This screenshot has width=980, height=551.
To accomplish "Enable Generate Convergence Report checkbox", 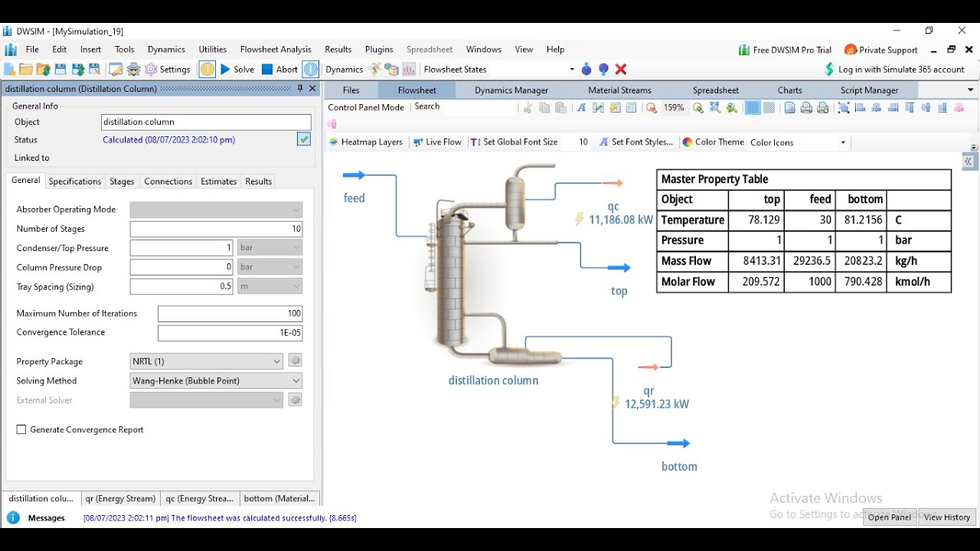I will 21,430.
